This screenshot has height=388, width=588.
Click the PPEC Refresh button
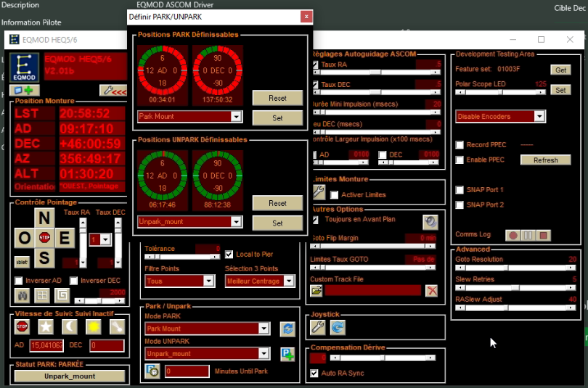pyautogui.click(x=546, y=160)
